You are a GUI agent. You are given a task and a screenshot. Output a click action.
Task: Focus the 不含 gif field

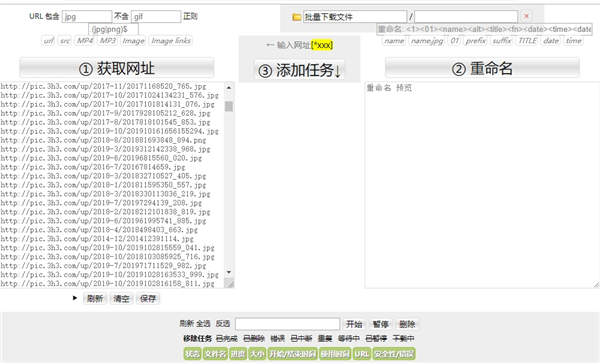pyautogui.click(x=156, y=16)
